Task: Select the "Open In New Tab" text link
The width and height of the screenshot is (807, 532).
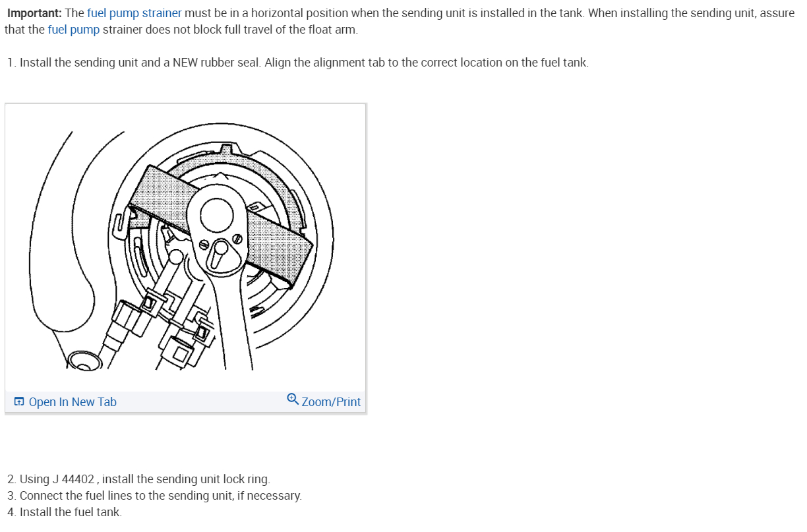Action: point(73,401)
